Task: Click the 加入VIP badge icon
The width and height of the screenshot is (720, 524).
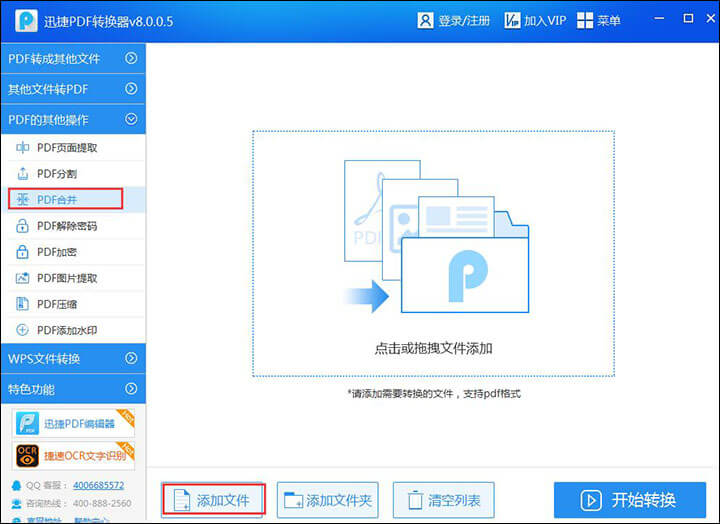Action: [512, 20]
